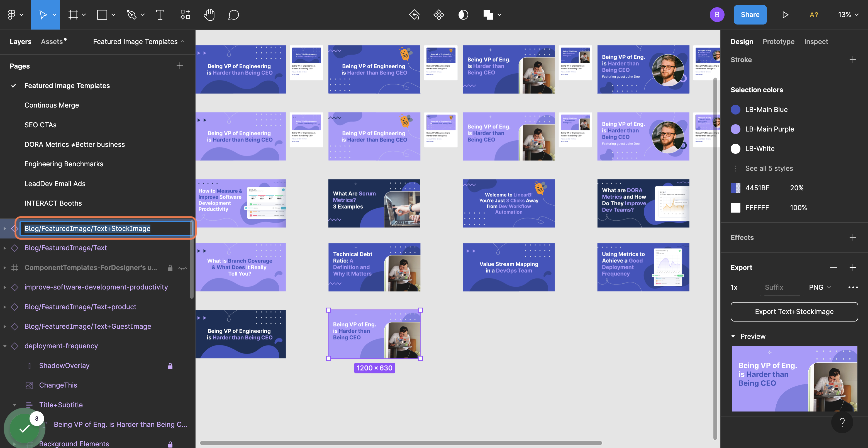868x448 pixels.
Task: Switch to the Assets tab
Action: click(52, 42)
